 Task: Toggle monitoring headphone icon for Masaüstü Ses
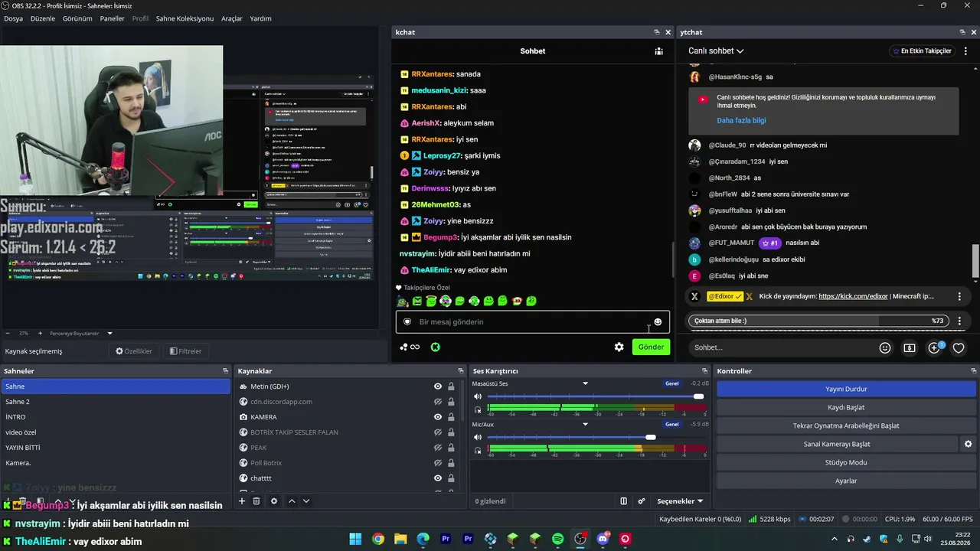click(478, 410)
